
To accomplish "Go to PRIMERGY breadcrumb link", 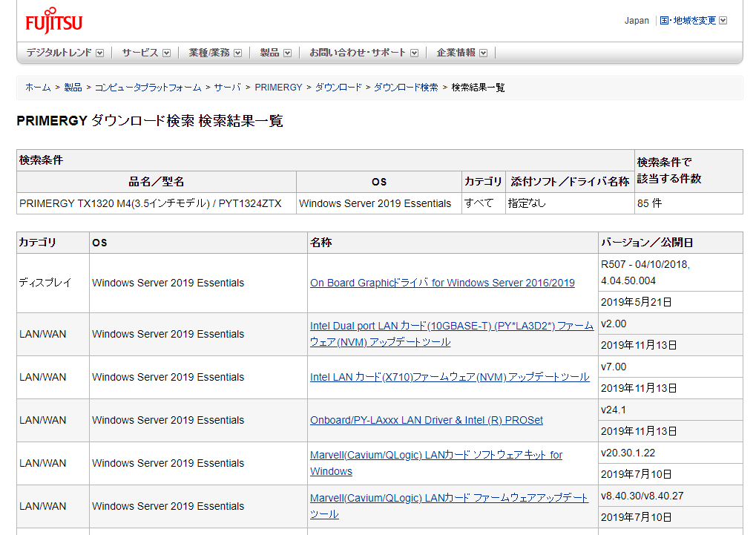I will coord(278,88).
